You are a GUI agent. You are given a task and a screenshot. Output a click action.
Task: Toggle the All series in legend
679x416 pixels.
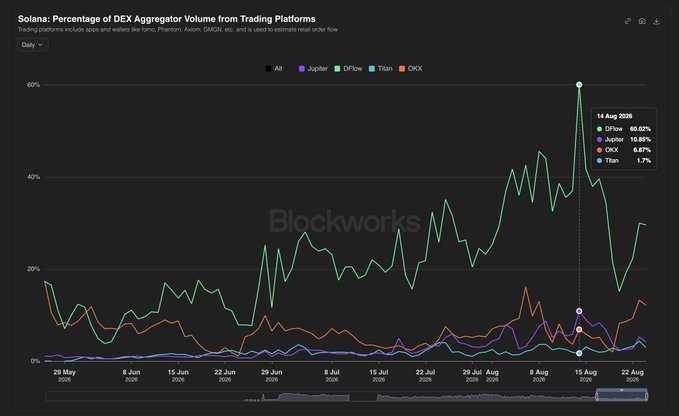(x=274, y=68)
